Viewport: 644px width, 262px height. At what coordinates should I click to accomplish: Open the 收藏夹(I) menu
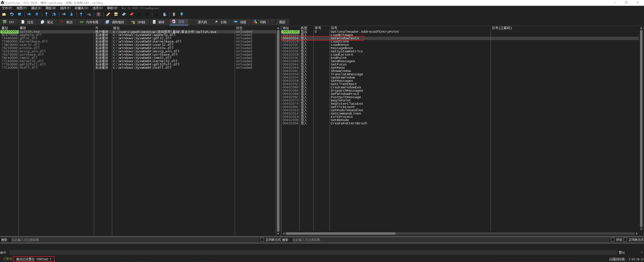click(82, 8)
